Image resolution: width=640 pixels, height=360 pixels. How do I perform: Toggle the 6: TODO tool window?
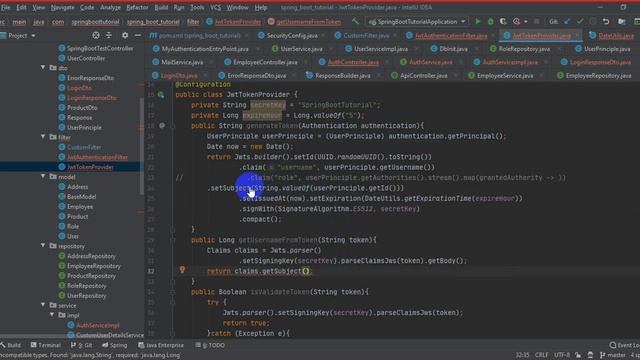(210, 345)
